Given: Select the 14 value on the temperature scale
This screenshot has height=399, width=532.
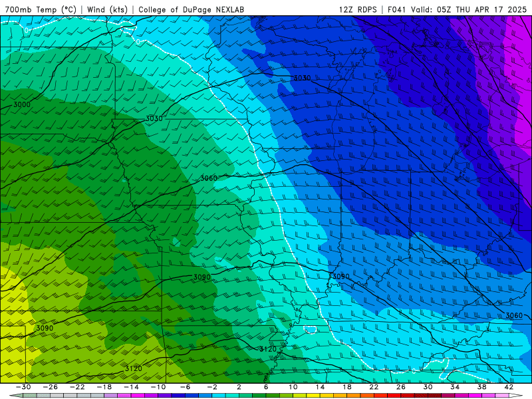Looking at the screenshot, I should tap(320, 387).
